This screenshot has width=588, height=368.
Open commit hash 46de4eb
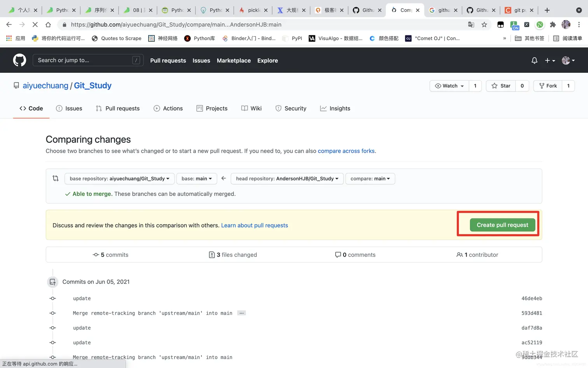click(x=532, y=299)
